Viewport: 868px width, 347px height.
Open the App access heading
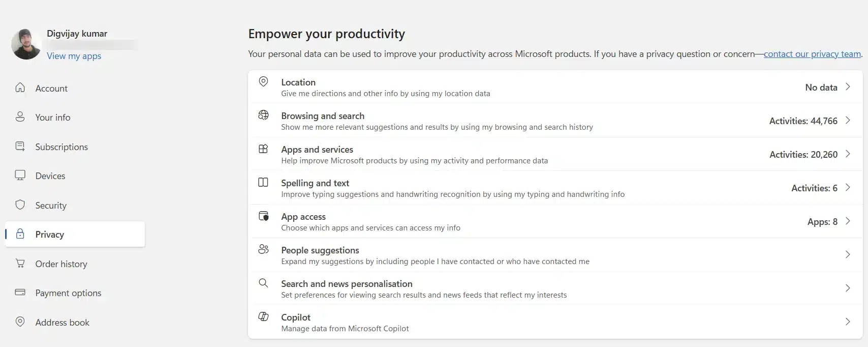pos(303,216)
